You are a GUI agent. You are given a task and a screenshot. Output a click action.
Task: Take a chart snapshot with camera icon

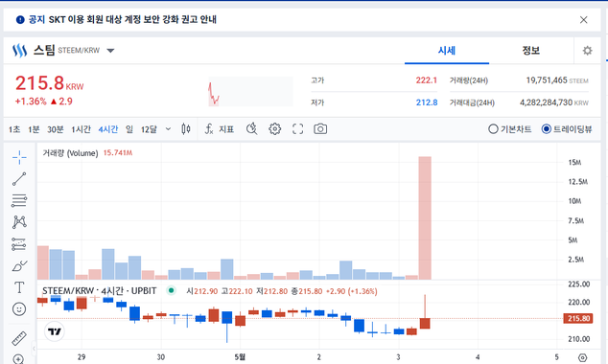[320, 129]
